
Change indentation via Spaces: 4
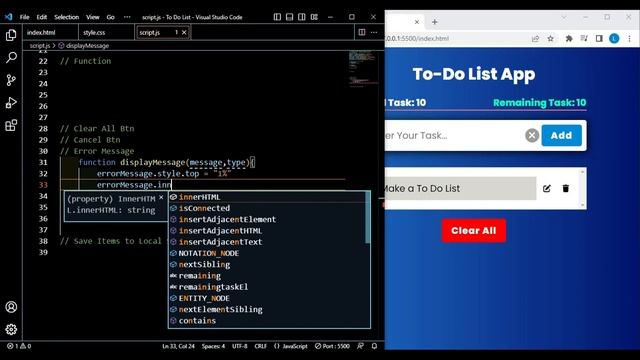coord(213,346)
